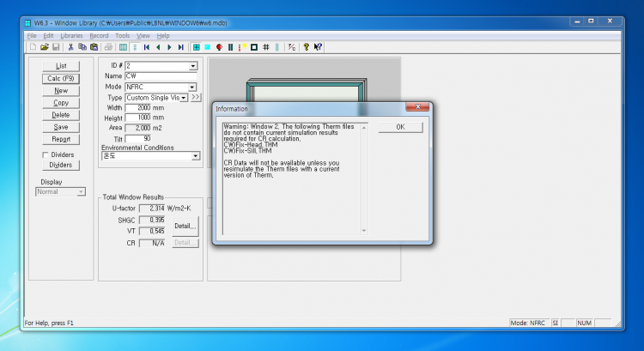644x351 pixels.
Task: Expand the ID # dropdown
Action: coord(192,65)
